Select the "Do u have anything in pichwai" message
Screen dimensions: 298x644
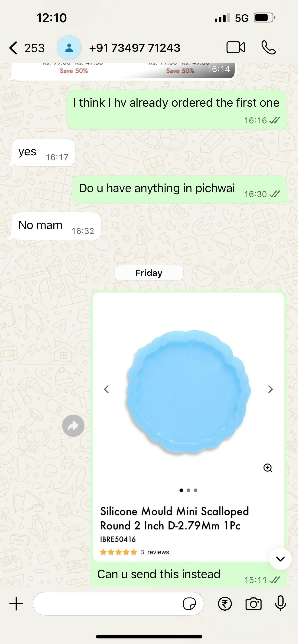click(179, 189)
